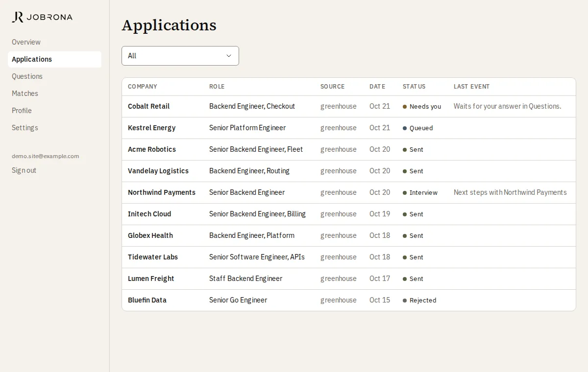Image resolution: width=588 pixels, height=372 pixels.
Task: Click the Source column header
Action: tap(333, 87)
